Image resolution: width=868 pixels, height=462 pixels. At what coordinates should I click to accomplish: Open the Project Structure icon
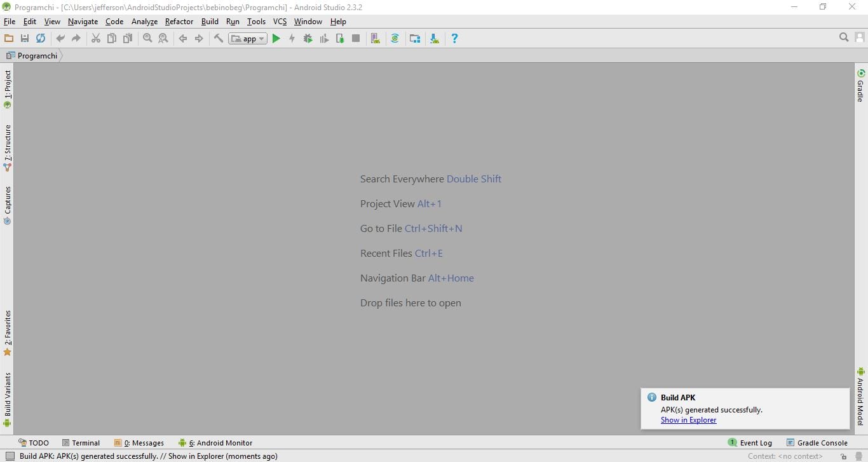point(415,38)
